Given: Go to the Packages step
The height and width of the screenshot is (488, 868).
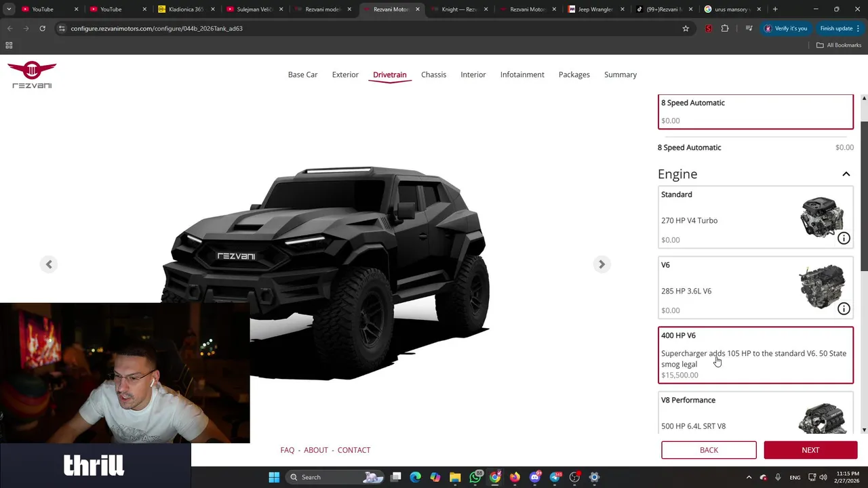Looking at the screenshot, I should (x=574, y=75).
